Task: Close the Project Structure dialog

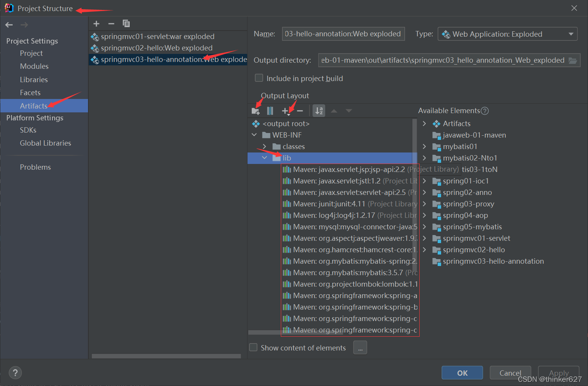Action: coord(574,8)
